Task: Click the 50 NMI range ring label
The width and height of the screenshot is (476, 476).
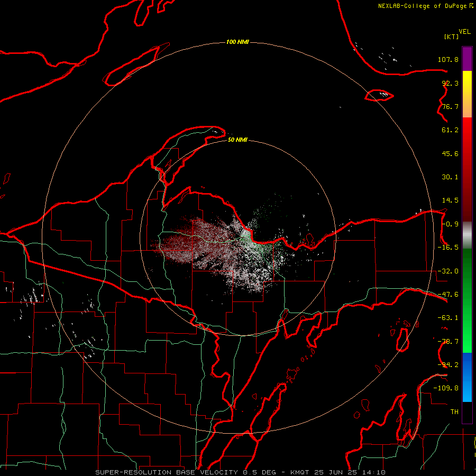Action: (x=237, y=140)
